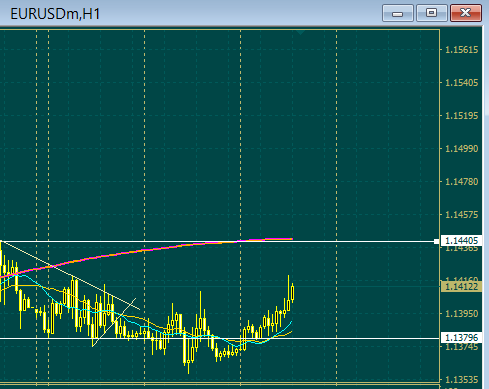Click the current price label 1.14122

tap(462, 286)
